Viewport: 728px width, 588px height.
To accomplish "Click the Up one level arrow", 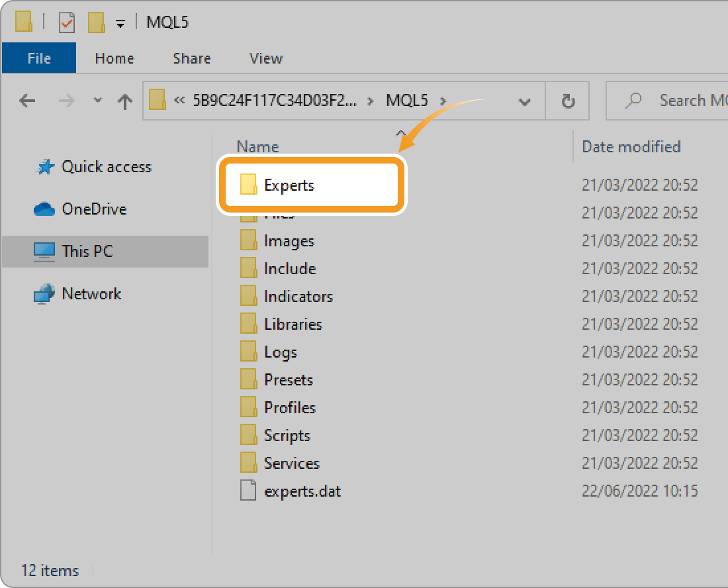I will click(124, 101).
